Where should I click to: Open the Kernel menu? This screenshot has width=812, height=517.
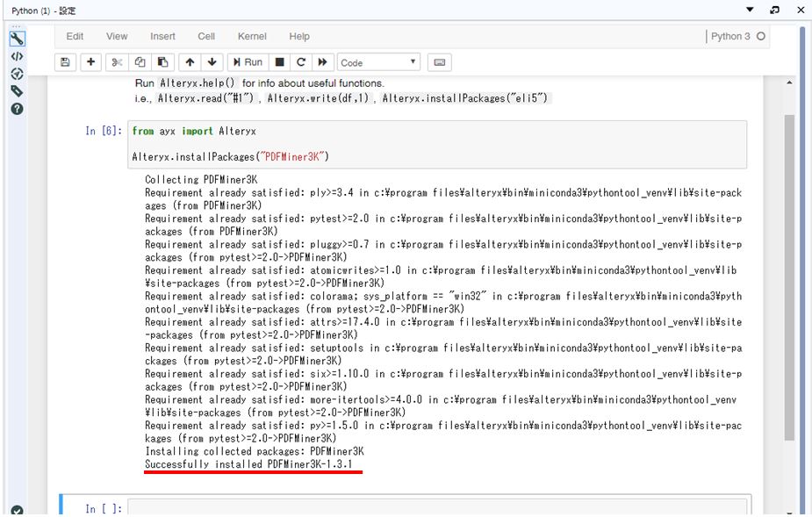pyautogui.click(x=252, y=36)
